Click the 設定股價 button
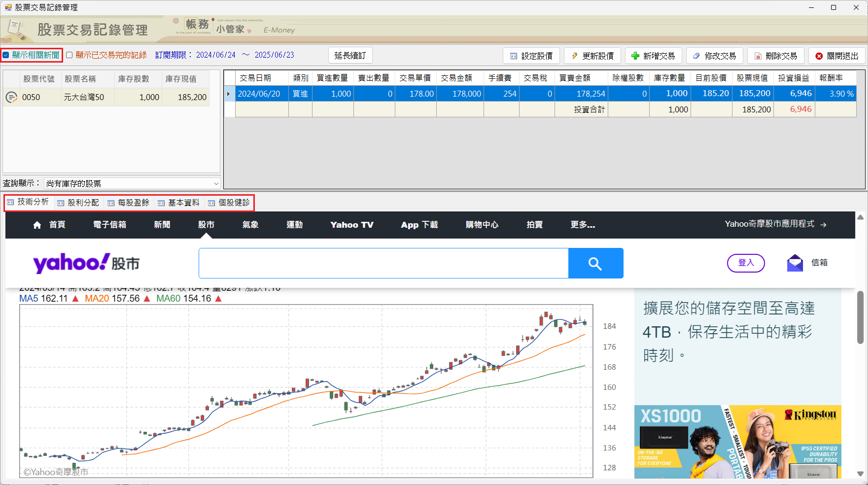This screenshot has width=868, height=485. tap(531, 56)
